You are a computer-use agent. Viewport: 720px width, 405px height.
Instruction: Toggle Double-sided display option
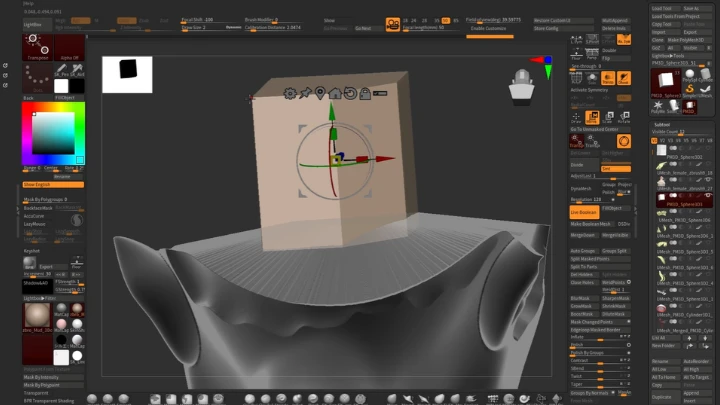(x=616, y=51)
